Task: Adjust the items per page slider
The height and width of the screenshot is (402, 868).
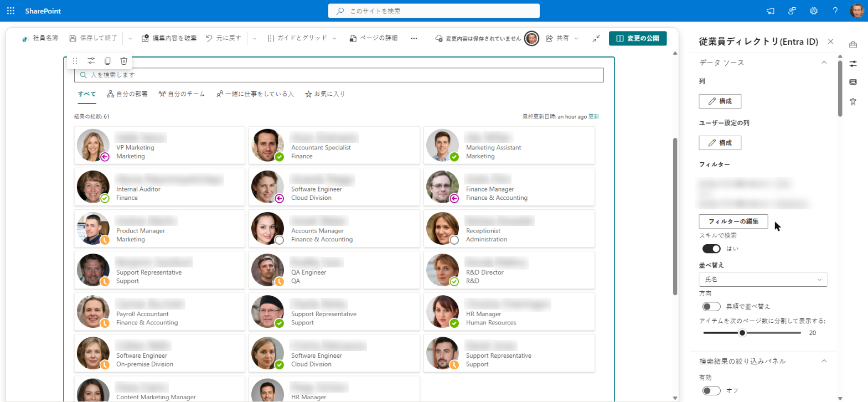Action: [x=742, y=333]
